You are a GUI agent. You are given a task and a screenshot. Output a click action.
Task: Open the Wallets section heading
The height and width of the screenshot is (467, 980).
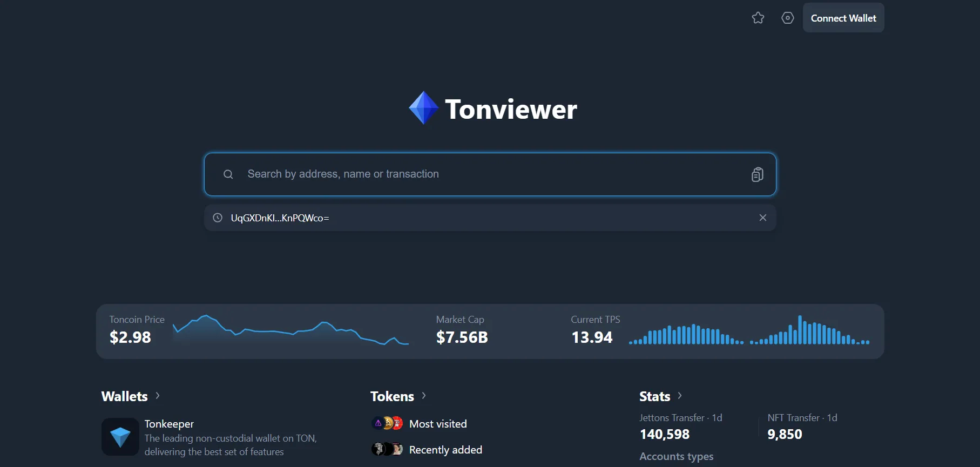point(124,396)
